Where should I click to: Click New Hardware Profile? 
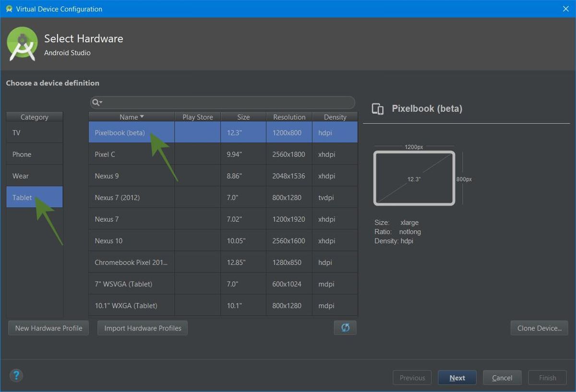click(x=48, y=328)
